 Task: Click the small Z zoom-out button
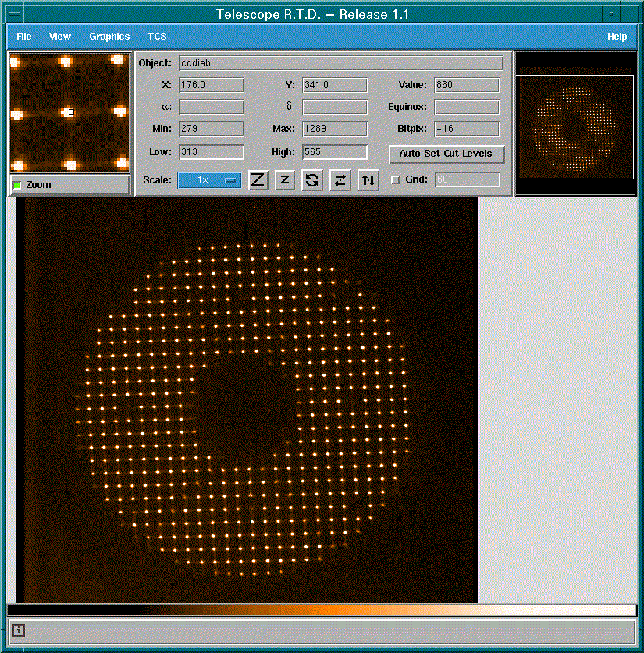285,180
